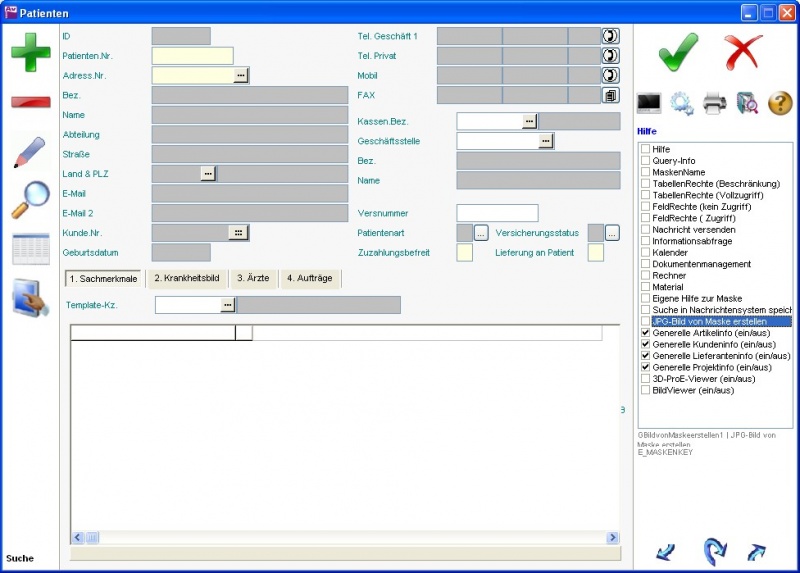Open help with the question mark icon
The height and width of the screenshot is (573, 800).
point(779,102)
